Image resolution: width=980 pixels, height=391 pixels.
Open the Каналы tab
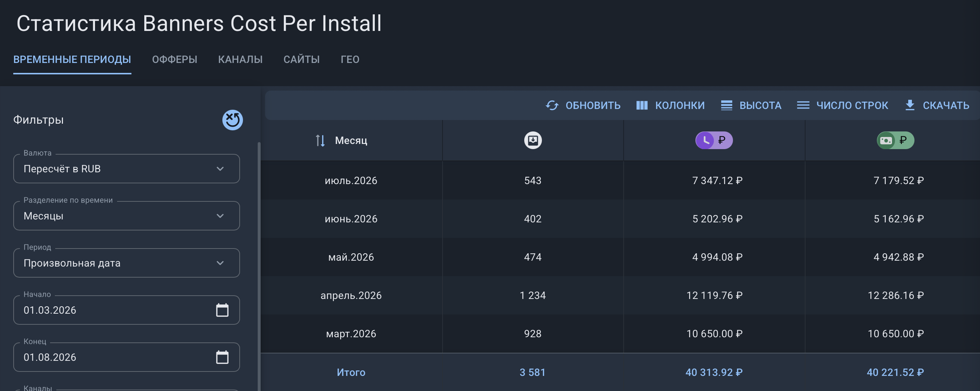point(240,60)
